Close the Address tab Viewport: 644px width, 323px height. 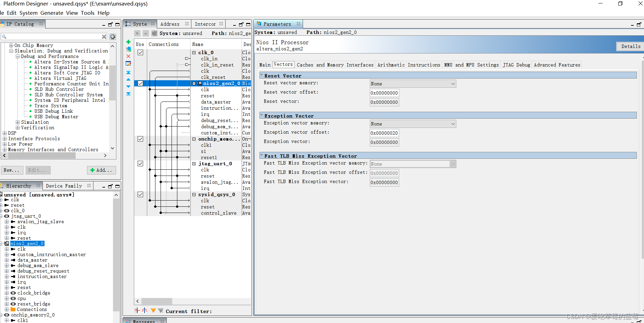tap(187, 24)
